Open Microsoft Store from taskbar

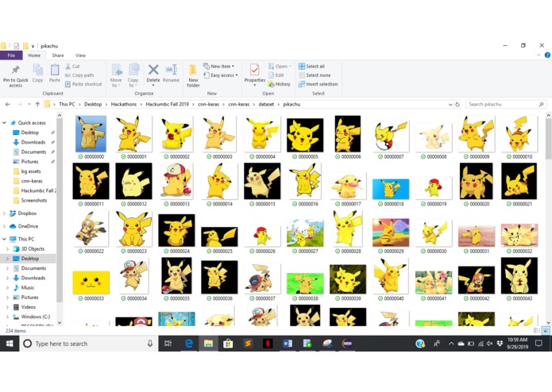point(228,344)
